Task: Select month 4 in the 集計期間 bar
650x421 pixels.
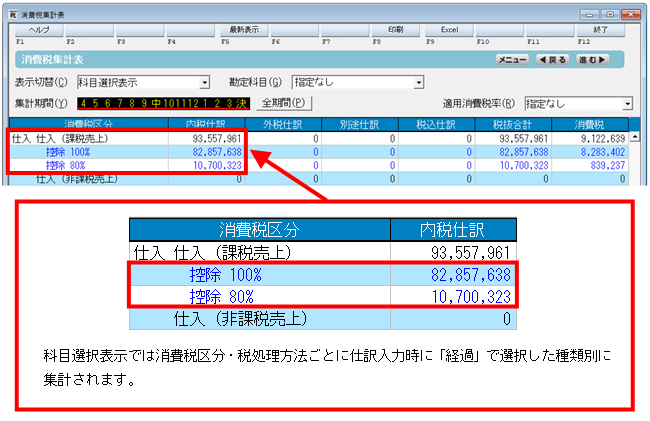Action: click(x=83, y=103)
